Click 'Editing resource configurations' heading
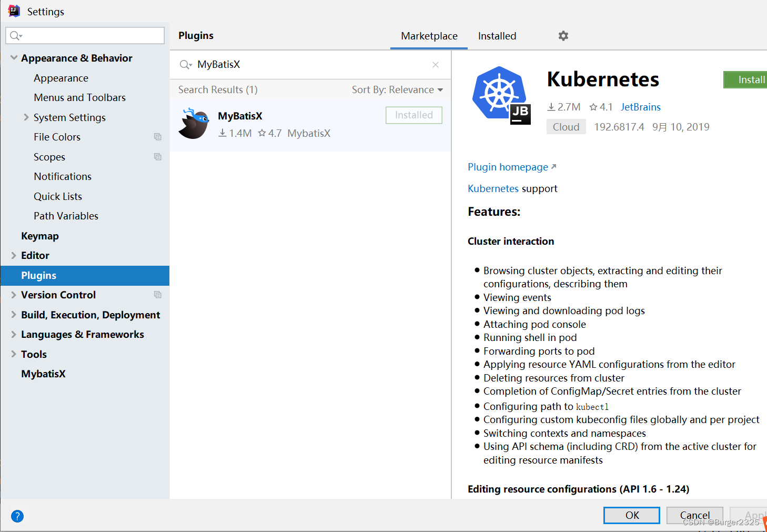This screenshot has width=767, height=532. tap(578, 489)
